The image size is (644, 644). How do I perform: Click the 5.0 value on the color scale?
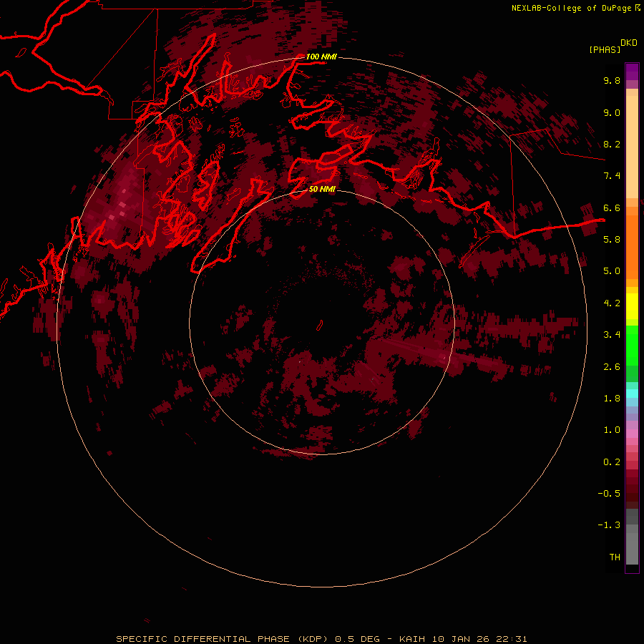(x=612, y=271)
